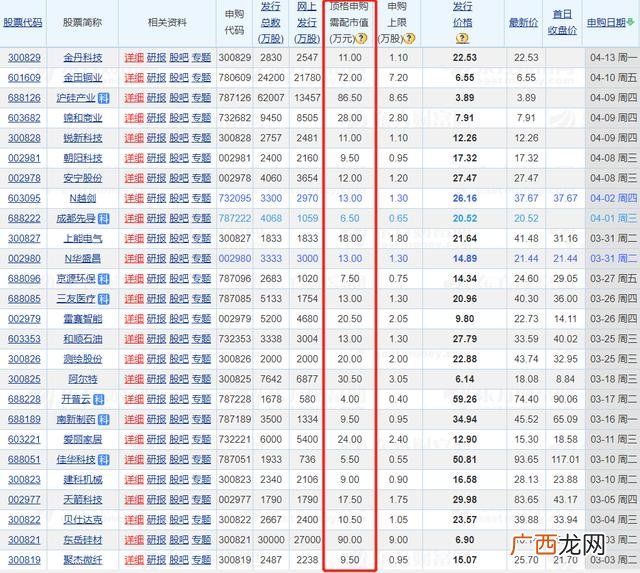This screenshot has width=640, height=573.
Task: Open stock code 601609 link
Action: pos(24,78)
